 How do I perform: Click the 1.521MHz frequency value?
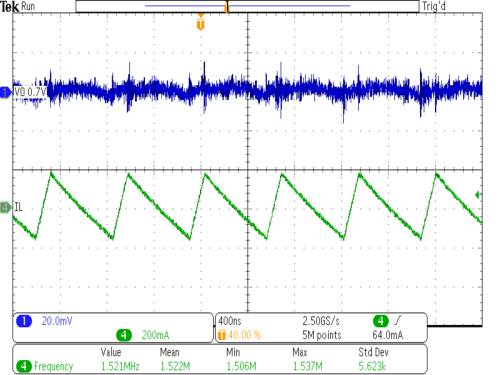tap(120, 366)
